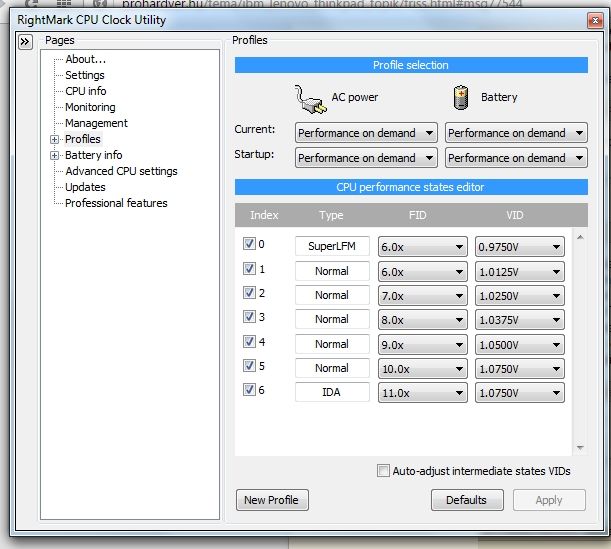Viewport: 611px width, 549px height.
Task: Click the Index column header
Action: click(x=264, y=215)
